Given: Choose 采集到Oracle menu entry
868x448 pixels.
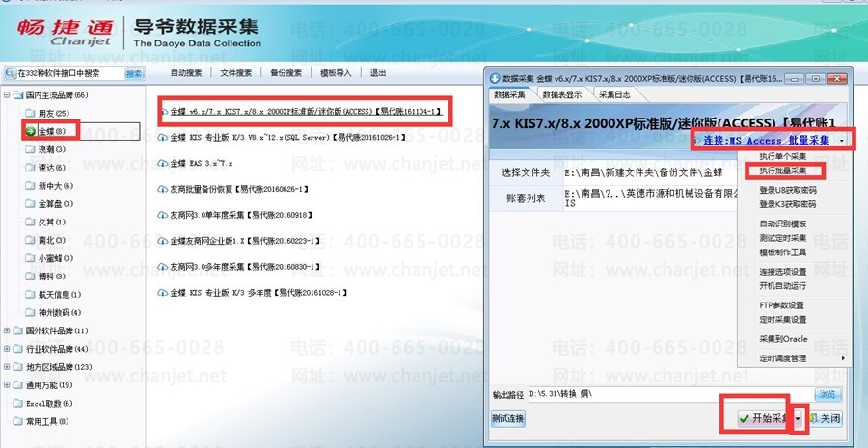Looking at the screenshot, I should click(x=783, y=339).
